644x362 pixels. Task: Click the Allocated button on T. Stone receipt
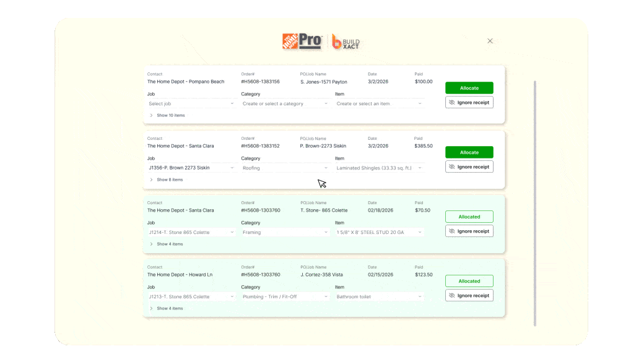469,216
